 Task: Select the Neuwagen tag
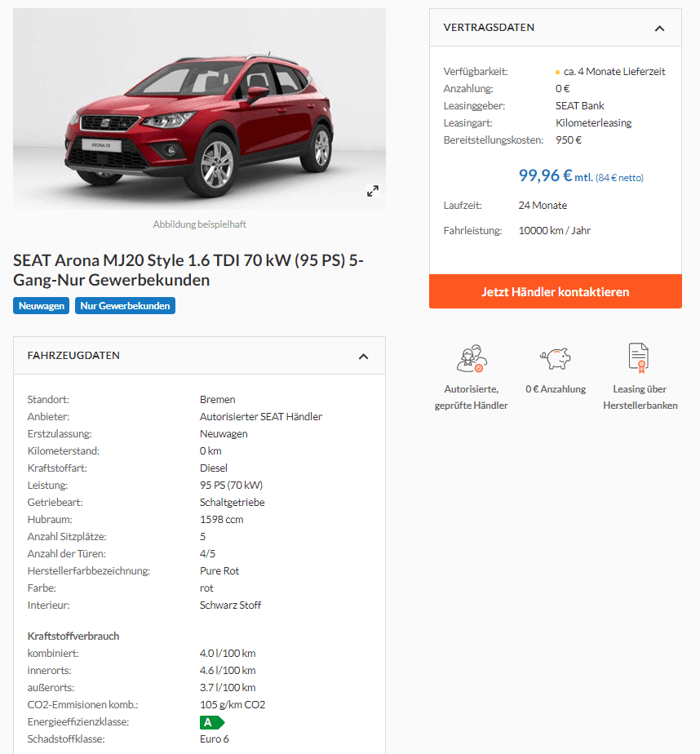tap(42, 306)
